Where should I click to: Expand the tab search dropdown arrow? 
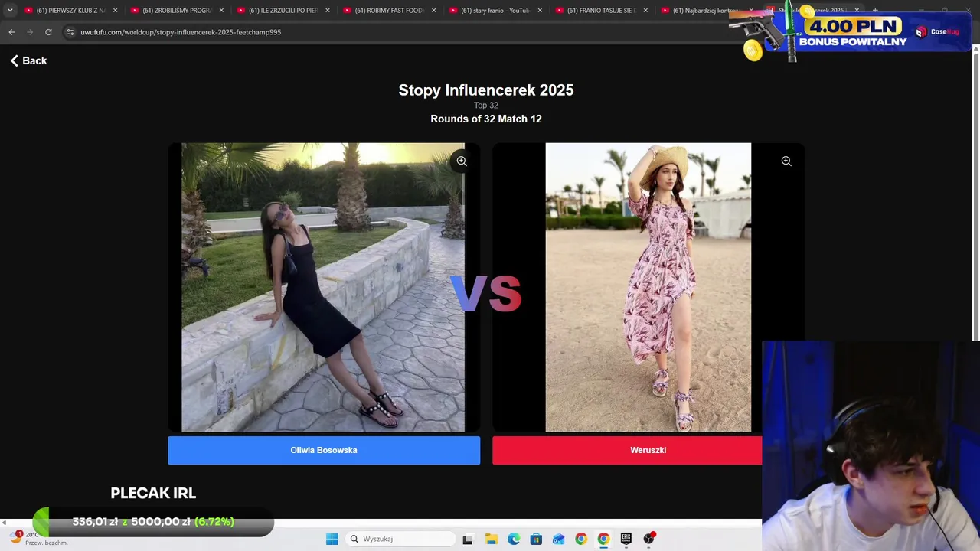click(10, 11)
